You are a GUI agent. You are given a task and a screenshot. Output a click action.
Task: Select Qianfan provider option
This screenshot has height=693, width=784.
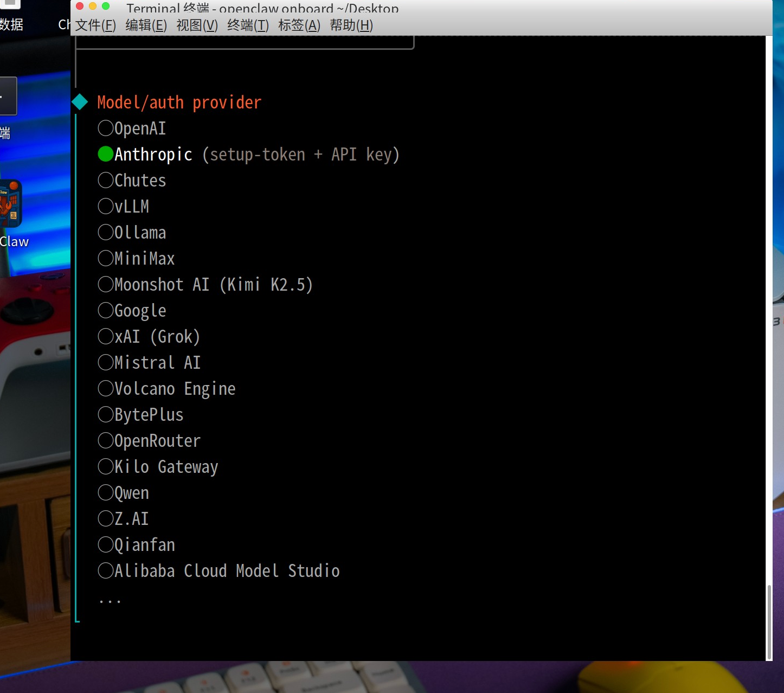click(x=136, y=545)
